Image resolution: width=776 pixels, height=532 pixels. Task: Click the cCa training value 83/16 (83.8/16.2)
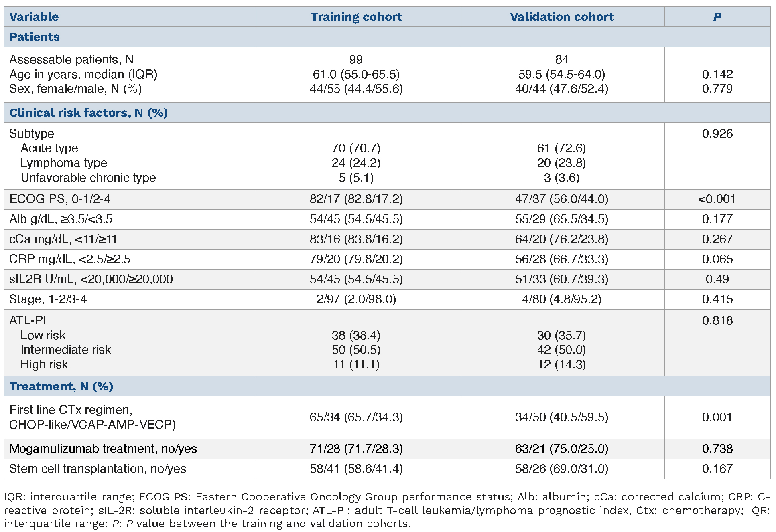pyautogui.click(x=356, y=239)
